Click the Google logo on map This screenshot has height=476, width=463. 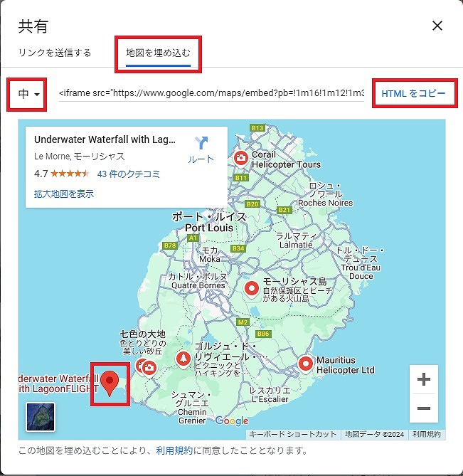click(x=232, y=421)
